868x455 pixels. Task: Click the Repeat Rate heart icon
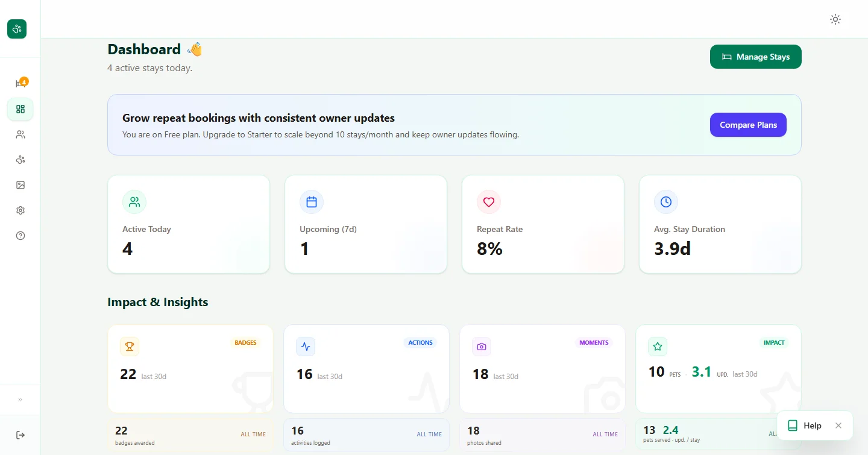(x=489, y=202)
